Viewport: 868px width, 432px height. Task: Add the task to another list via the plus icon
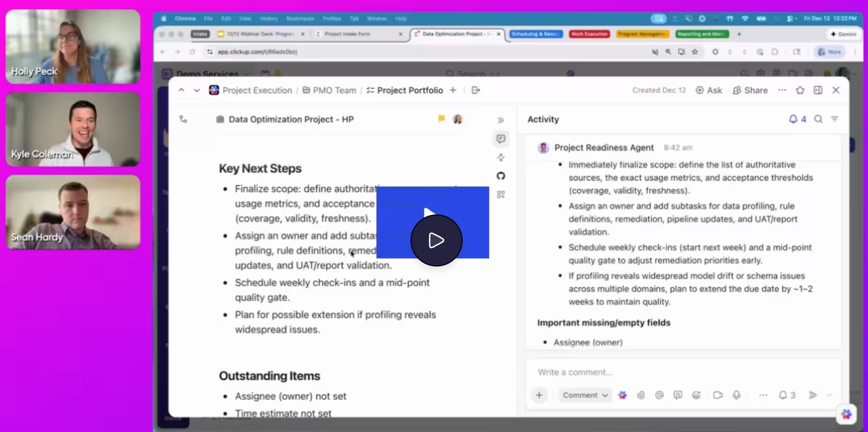point(453,90)
